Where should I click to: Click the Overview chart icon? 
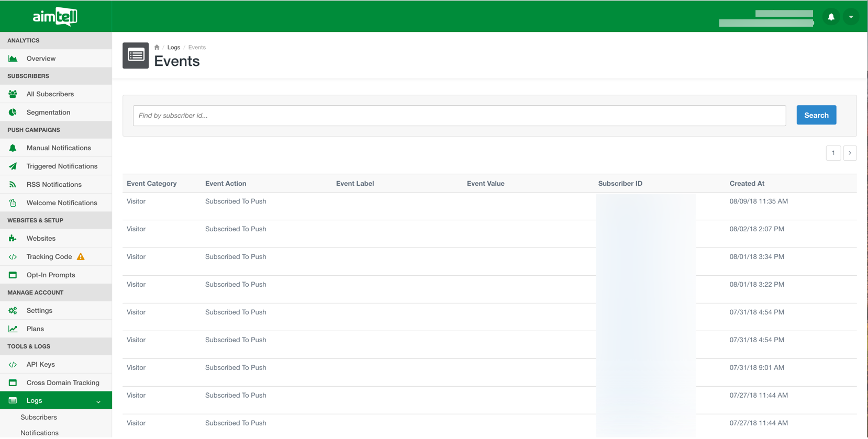point(13,59)
